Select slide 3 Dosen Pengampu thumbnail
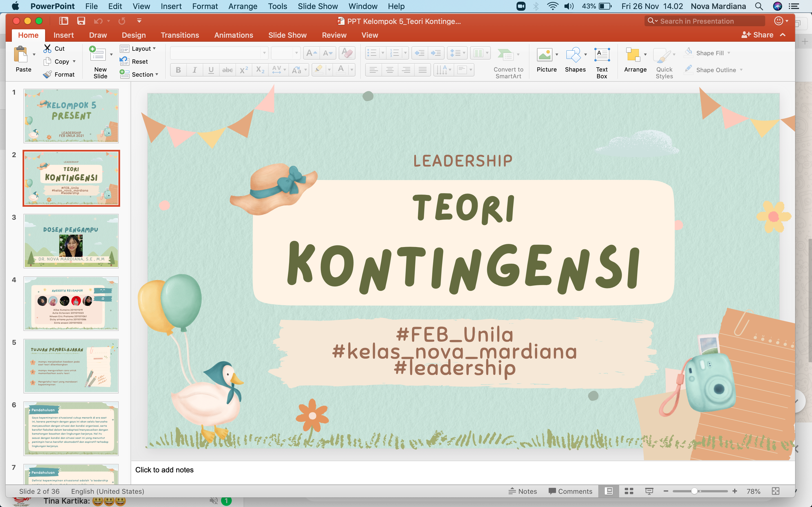This screenshot has height=507, width=812. (x=71, y=241)
